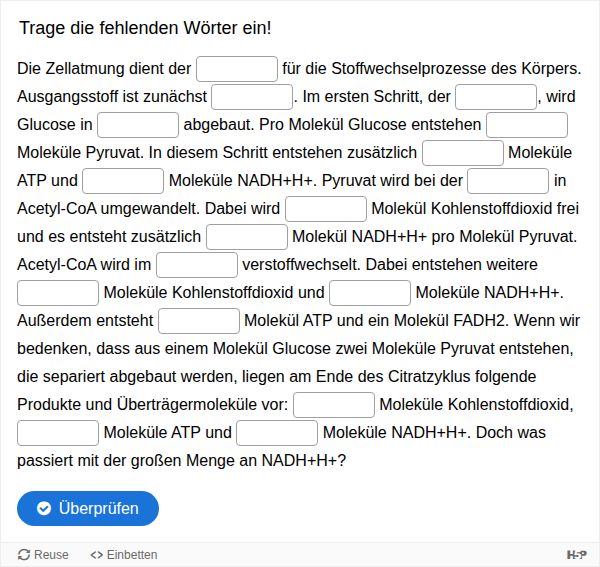The image size is (600, 567).
Task: Click the blank after 'Im ersten Schritt, der'
Action: coord(496,97)
